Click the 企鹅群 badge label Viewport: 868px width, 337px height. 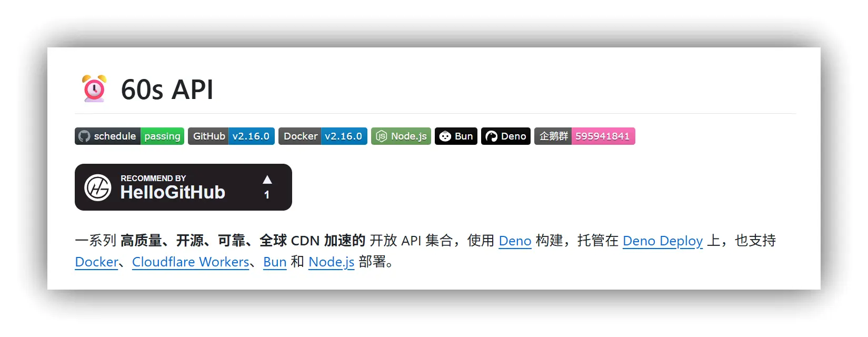553,136
